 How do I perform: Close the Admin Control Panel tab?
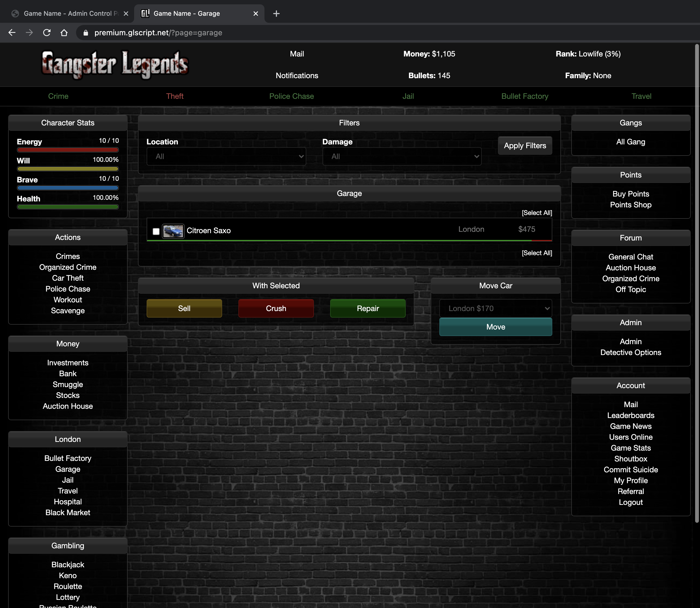click(126, 14)
